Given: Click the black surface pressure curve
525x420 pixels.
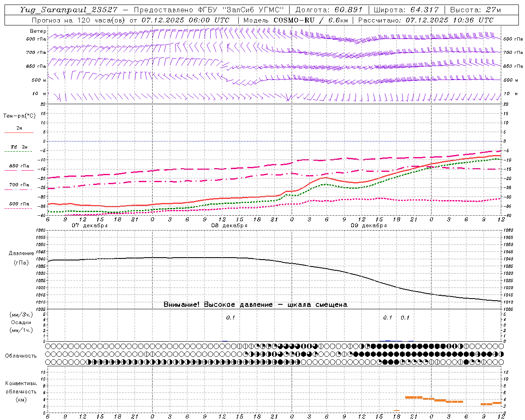Looking at the screenshot, I should coord(274,260).
